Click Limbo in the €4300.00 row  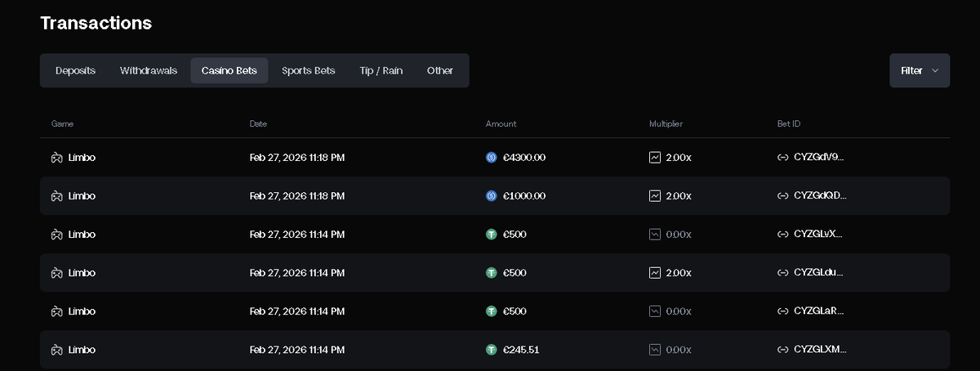pos(82,158)
